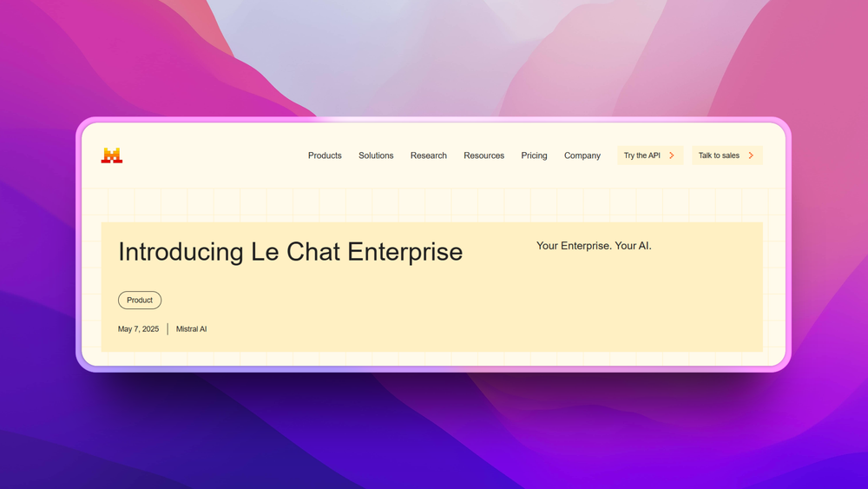Click the Your Enterprise. Your AI. tagline
This screenshot has height=489, width=868.
pyautogui.click(x=594, y=246)
